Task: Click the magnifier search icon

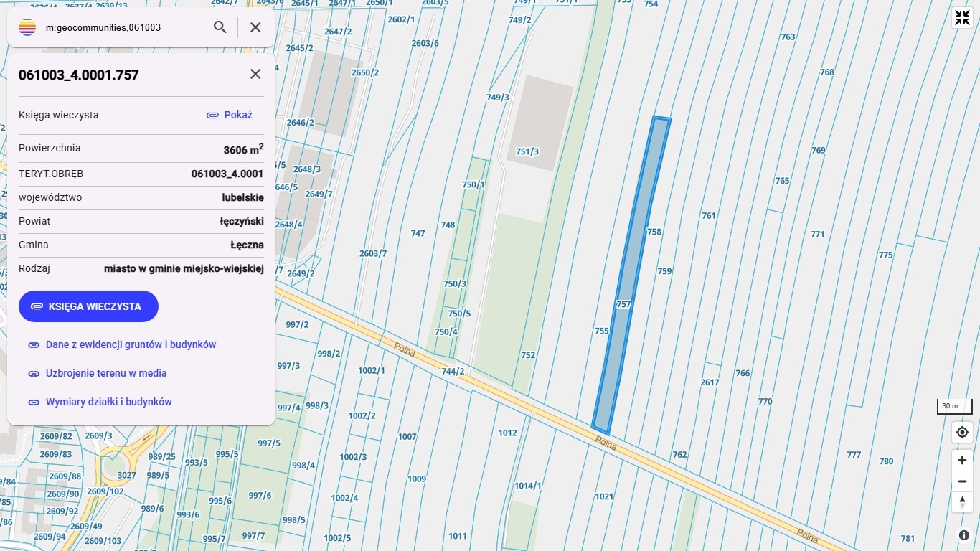Action: pyautogui.click(x=220, y=27)
